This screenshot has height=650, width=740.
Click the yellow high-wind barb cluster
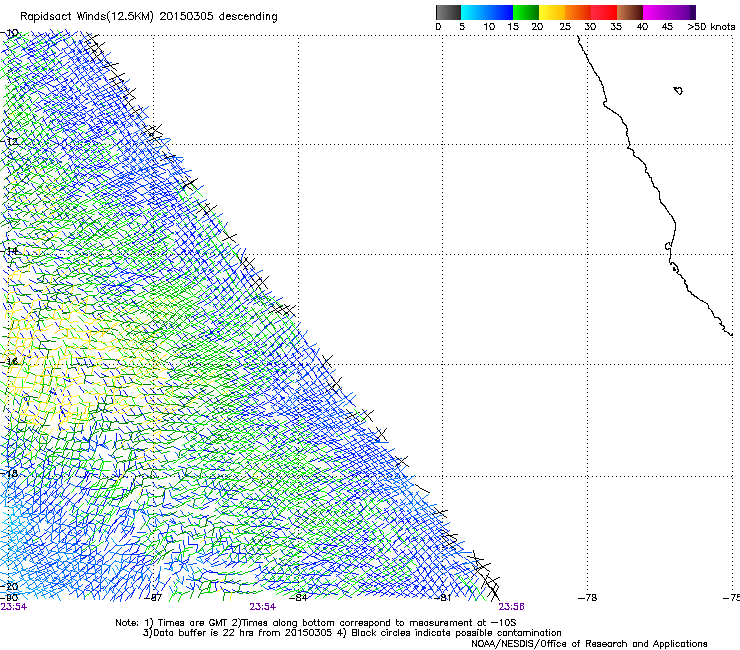click(x=71, y=359)
